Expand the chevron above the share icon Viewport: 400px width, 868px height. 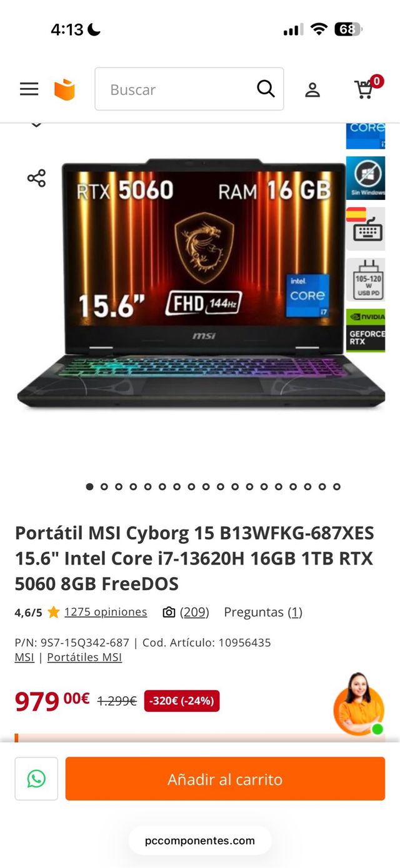(36, 125)
